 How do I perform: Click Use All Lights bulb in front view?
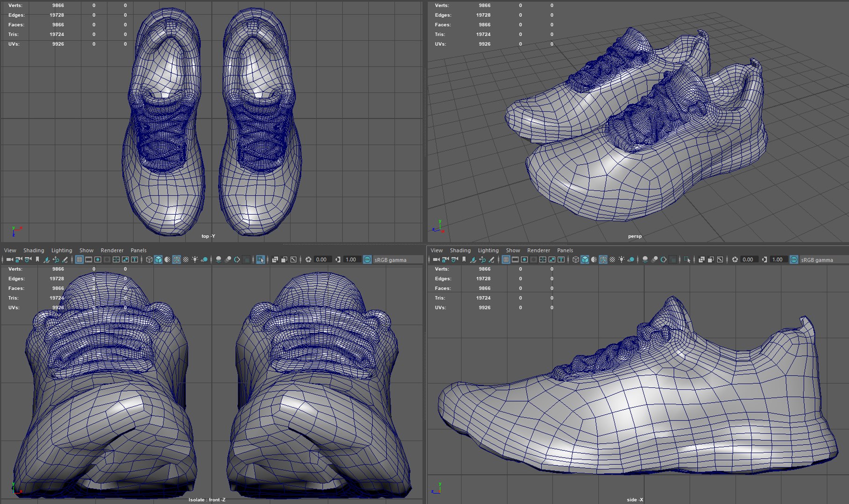pyautogui.click(x=195, y=259)
